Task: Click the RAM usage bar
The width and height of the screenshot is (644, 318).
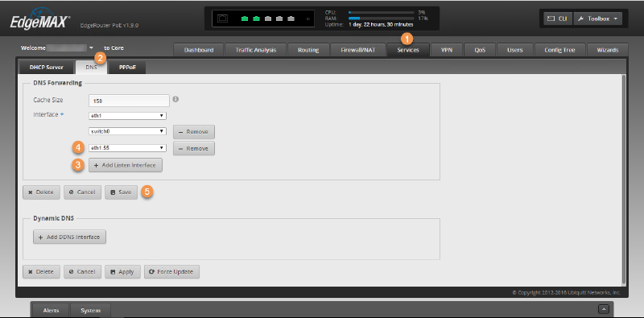Action: pyautogui.click(x=381, y=19)
